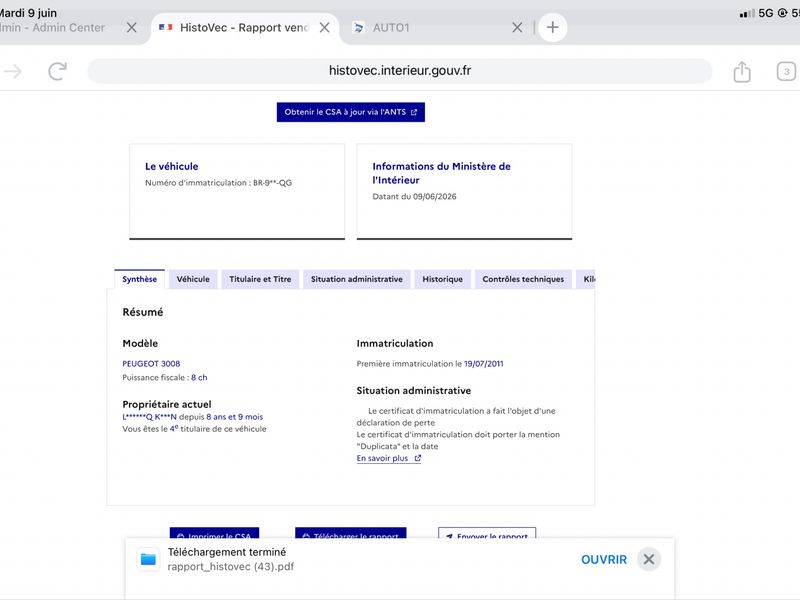This screenshot has height=600, width=800.
Task: Open the Titulaire et Titre tab
Action: point(260,279)
